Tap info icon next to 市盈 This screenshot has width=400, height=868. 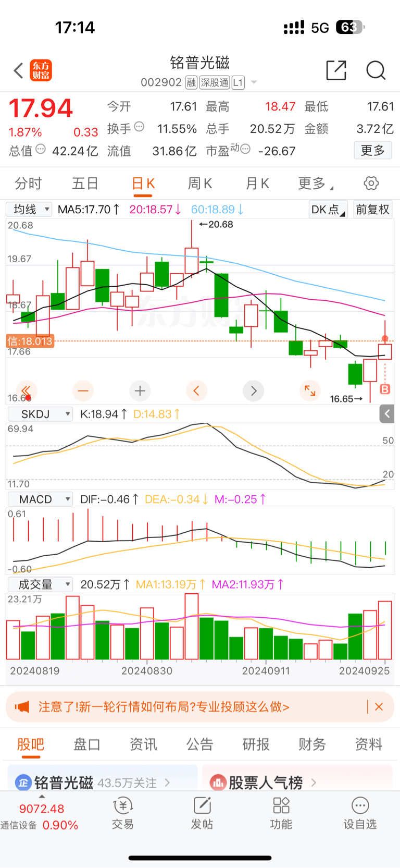coord(245,149)
